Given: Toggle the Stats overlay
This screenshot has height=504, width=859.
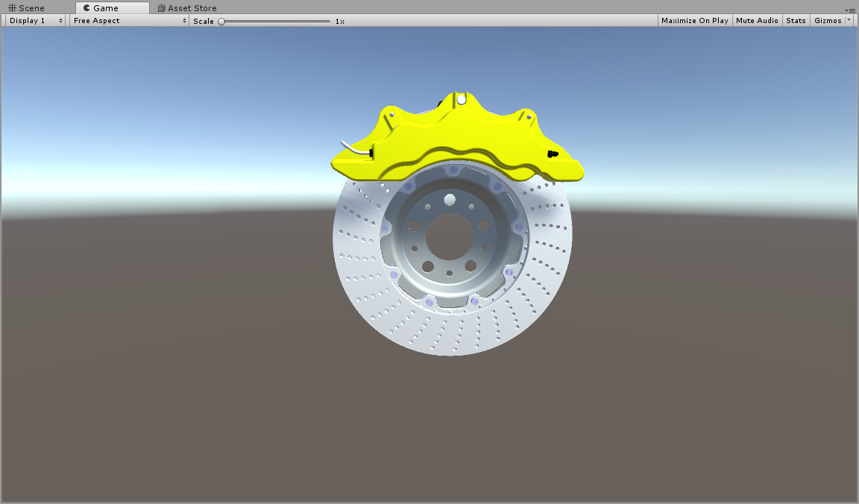Looking at the screenshot, I should (796, 21).
